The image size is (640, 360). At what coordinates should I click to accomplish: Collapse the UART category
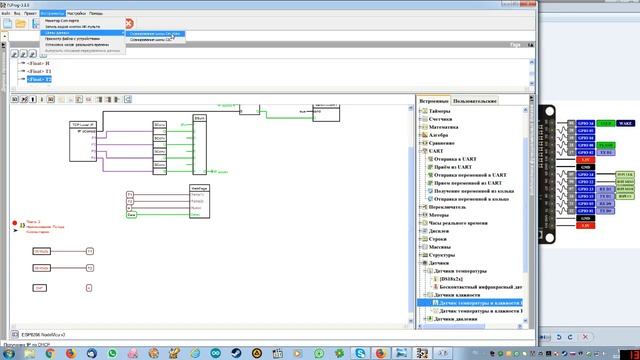pos(420,151)
